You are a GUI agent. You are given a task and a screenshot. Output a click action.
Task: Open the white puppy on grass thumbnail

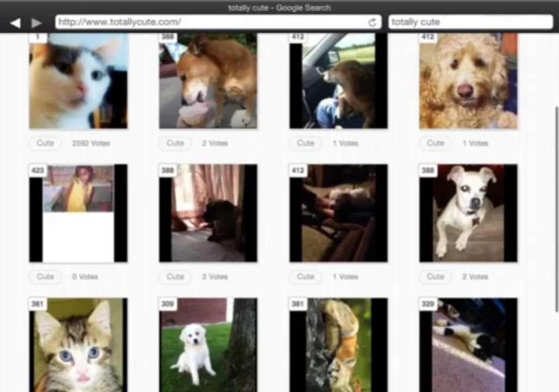[208, 345]
